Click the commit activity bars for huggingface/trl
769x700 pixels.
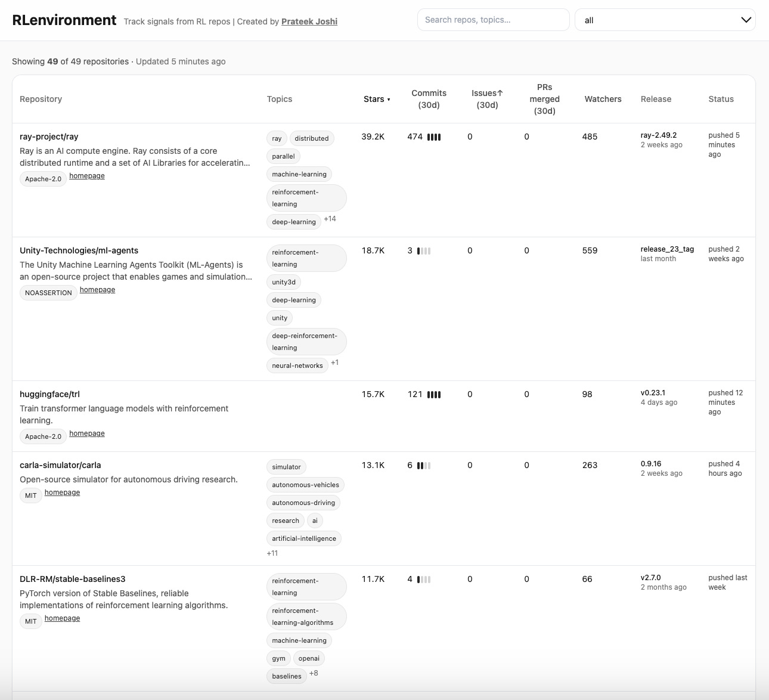click(x=434, y=395)
